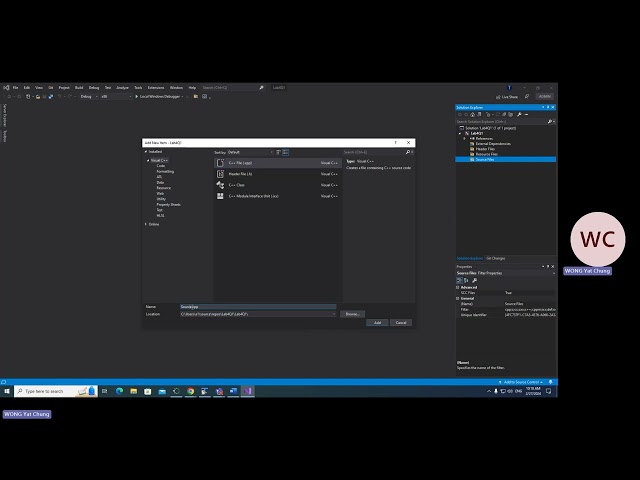This screenshot has width=640, height=480.
Task: Click the Property Pages wrench in Properties
Action: click(x=474, y=280)
